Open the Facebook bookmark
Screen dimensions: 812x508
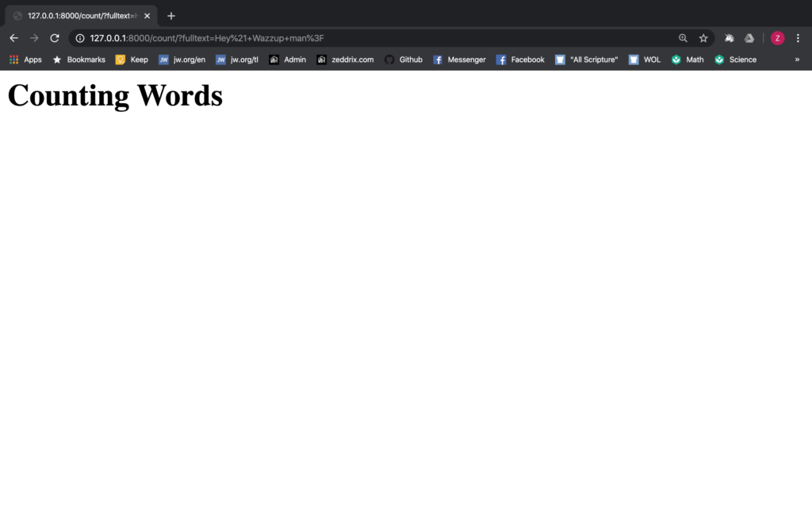tap(520, 60)
